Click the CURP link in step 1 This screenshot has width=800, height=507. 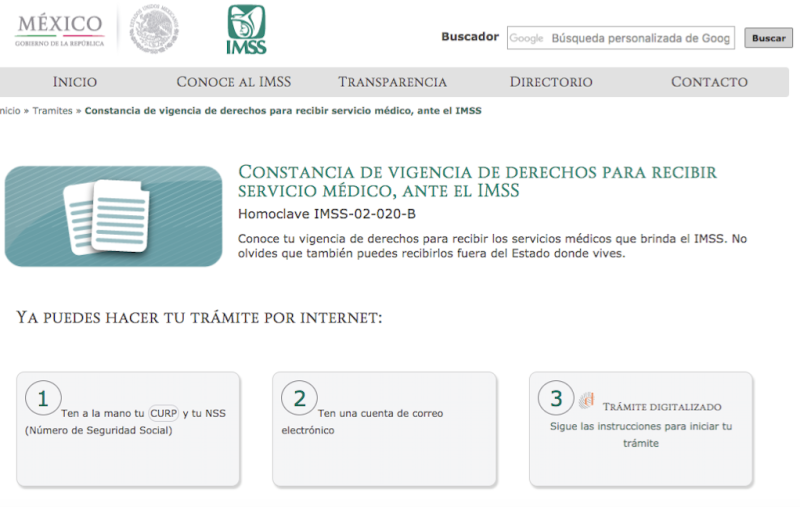point(163,413)
